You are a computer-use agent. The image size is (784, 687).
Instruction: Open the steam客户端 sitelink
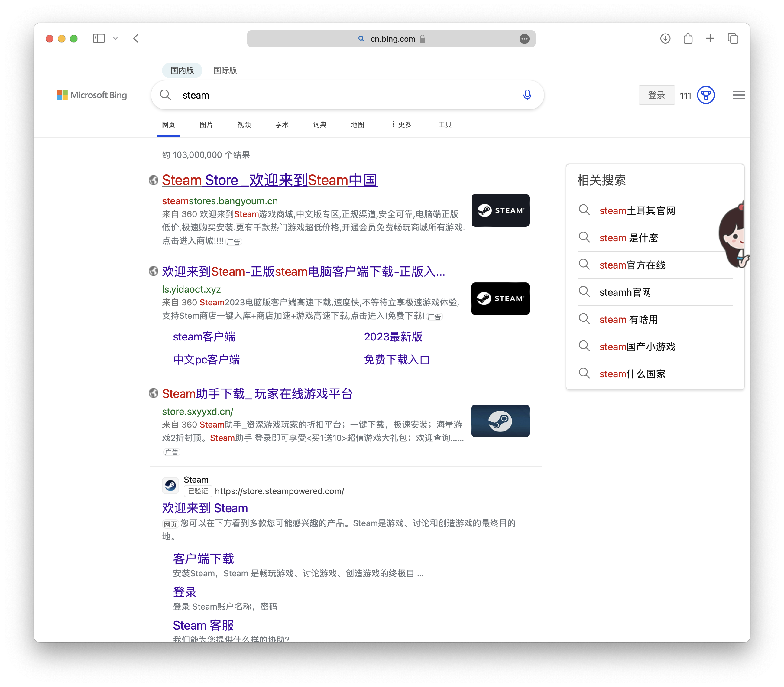(204, 337)
